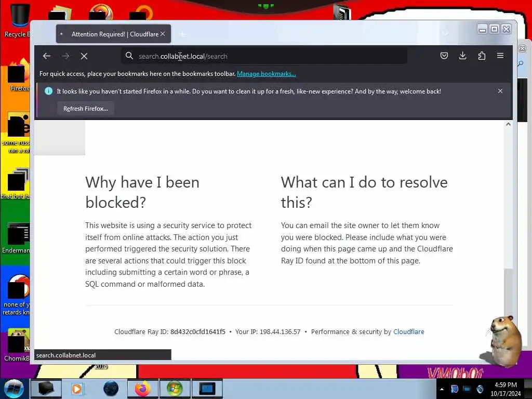Click the black box taskbar button
The image size is (532, 399).
coord(46,389)
